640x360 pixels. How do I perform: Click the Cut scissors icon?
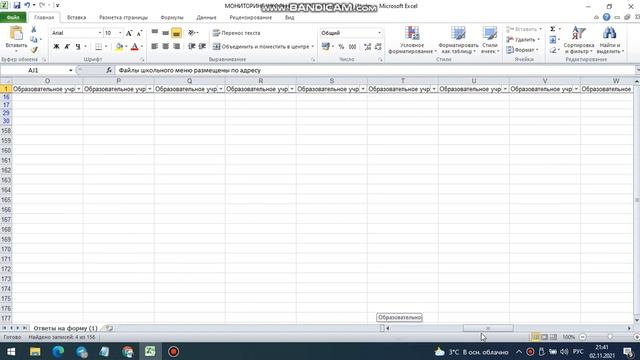tap(33, 29)
